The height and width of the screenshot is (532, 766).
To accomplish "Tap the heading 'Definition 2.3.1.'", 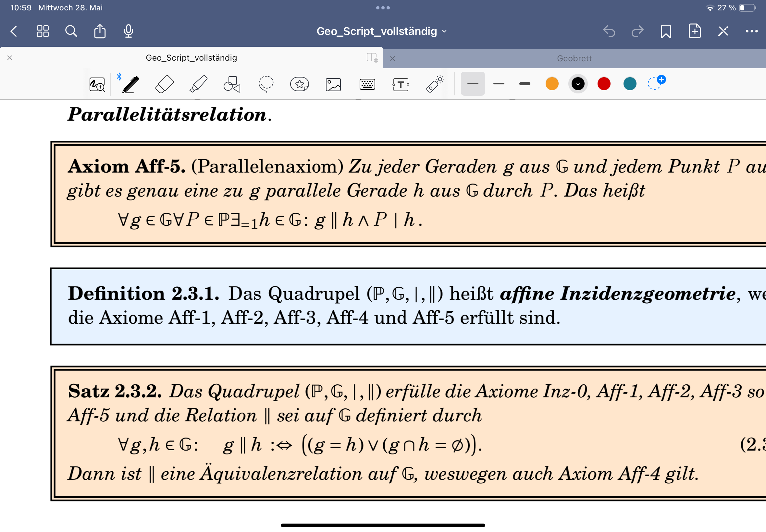I will [x=144, y=294].
